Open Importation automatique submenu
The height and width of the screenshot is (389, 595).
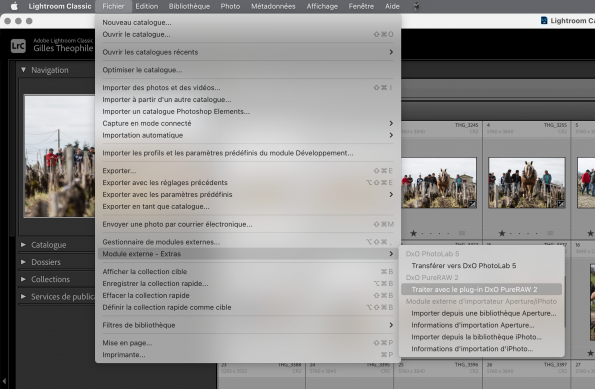[248, 135]
